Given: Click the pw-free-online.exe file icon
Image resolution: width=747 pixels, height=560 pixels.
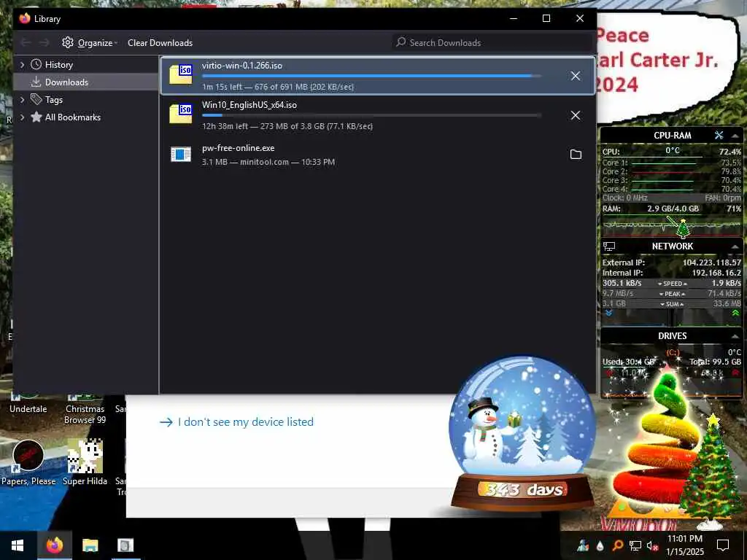Looking at the screenshot, I should (x=181, y=155).
